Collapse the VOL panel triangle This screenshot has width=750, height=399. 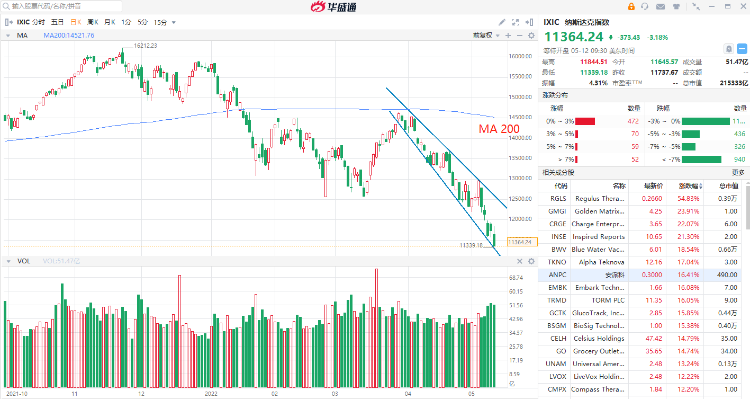click(8, 261)
